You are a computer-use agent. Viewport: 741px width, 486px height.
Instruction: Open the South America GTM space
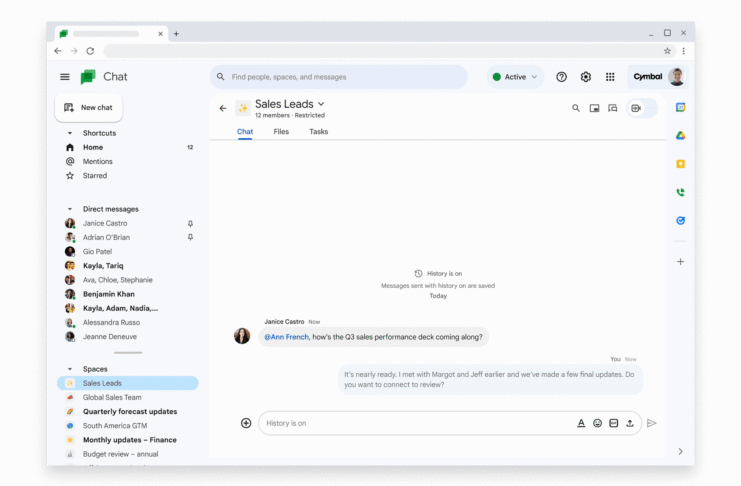[x=128, y=425]
